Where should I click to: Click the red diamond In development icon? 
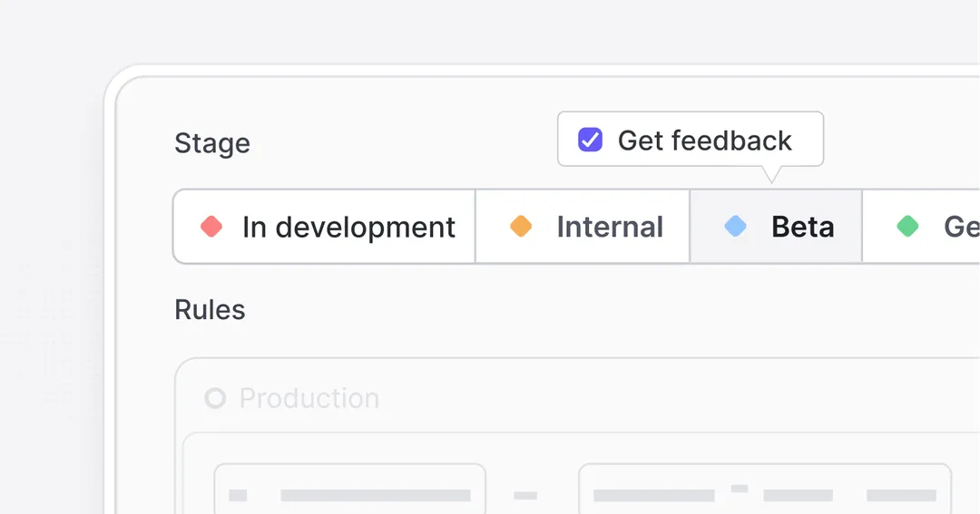coord(211,226)
